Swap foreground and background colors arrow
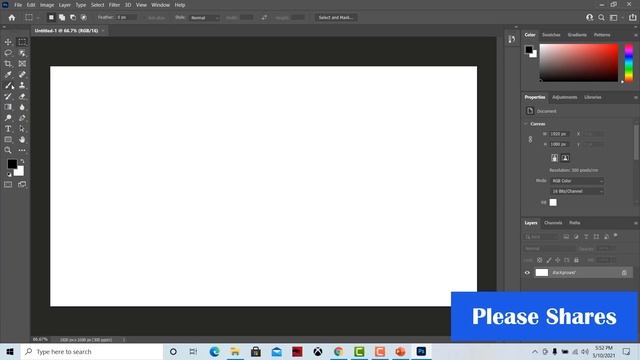640x360 pixels. coord(22,161)
